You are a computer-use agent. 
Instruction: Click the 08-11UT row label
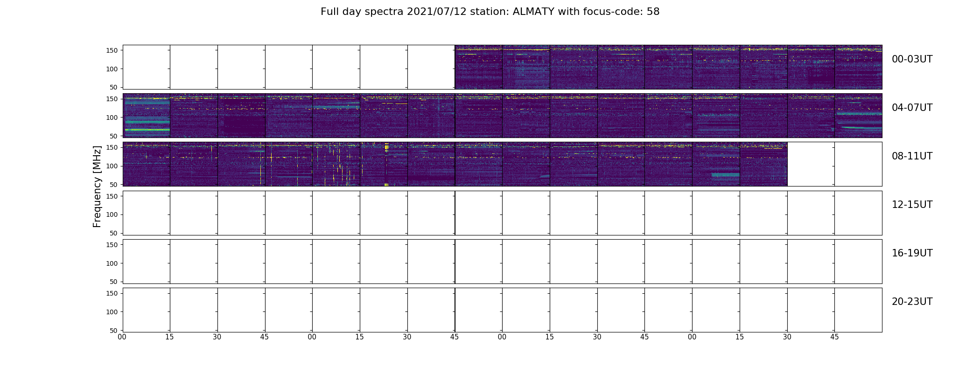[912, 156]
